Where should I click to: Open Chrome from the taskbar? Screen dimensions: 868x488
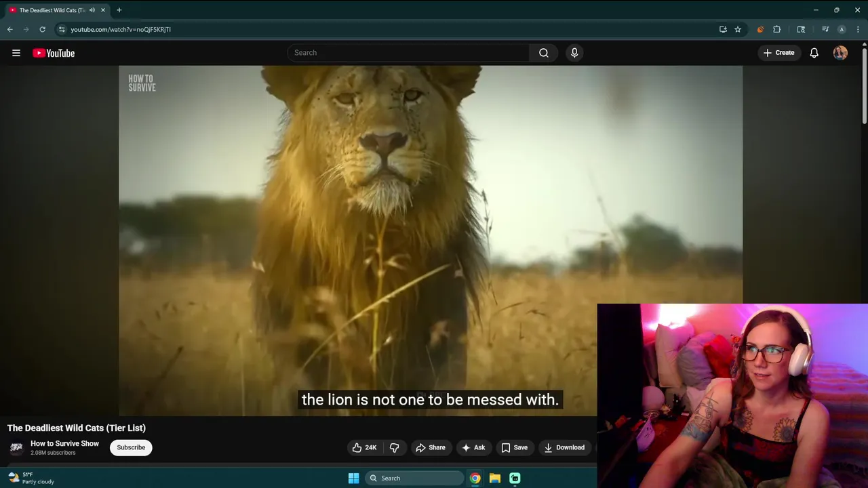(x=475, y=478)
